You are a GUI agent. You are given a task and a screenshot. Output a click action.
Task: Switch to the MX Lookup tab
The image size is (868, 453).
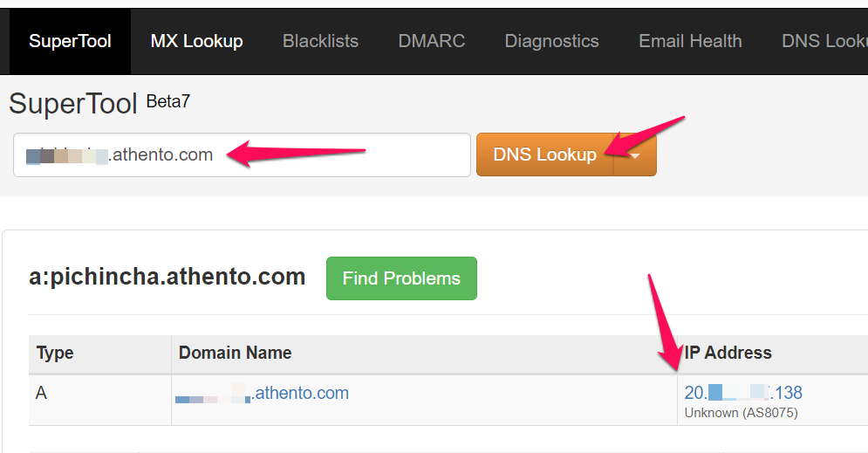[x=196, y=41]
